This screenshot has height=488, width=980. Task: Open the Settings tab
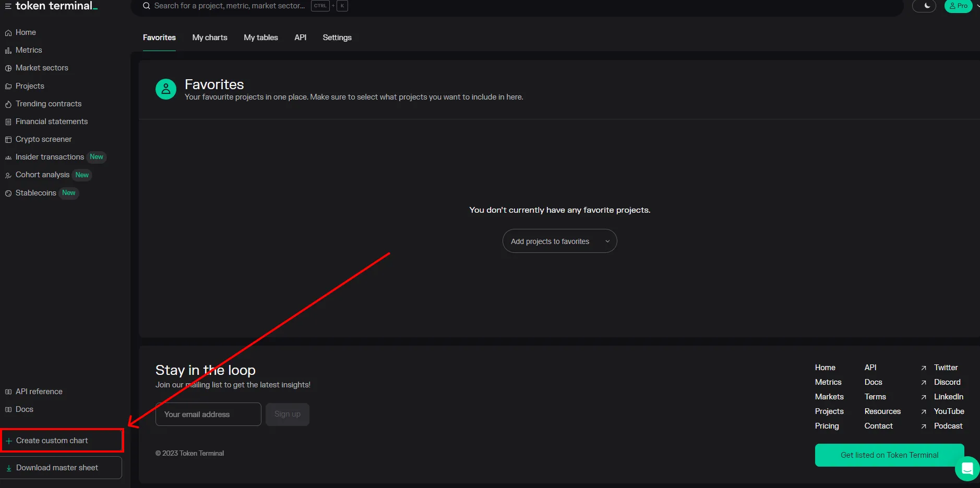click(x=337, y=38)
